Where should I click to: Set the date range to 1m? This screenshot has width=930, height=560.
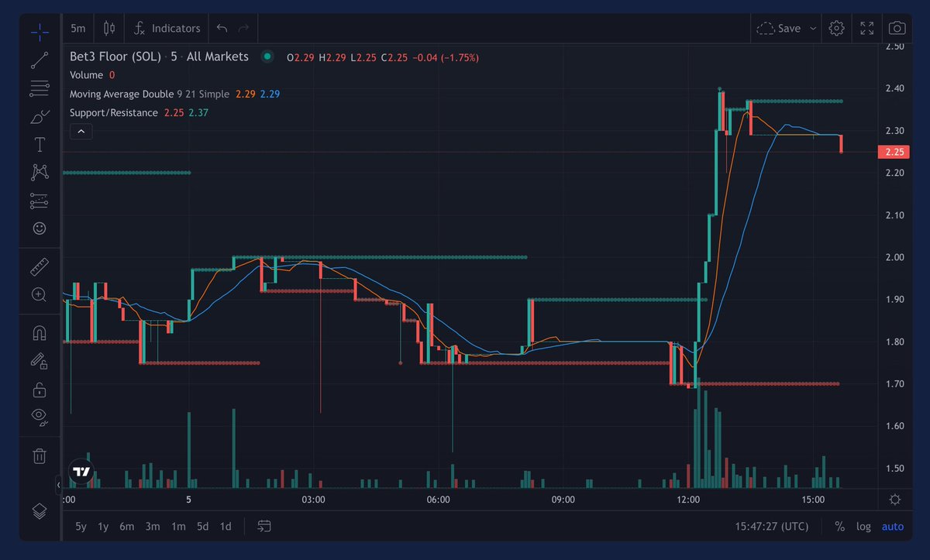(178, 527)
